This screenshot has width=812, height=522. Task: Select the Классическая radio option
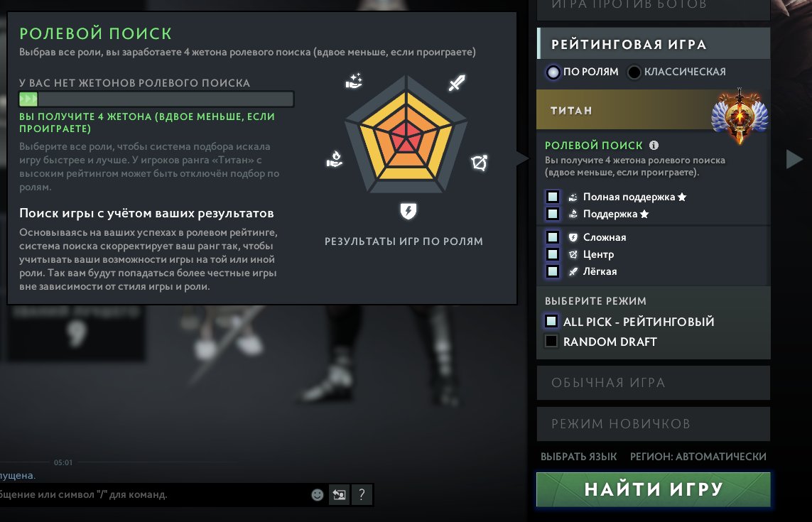tap(634, 72)
